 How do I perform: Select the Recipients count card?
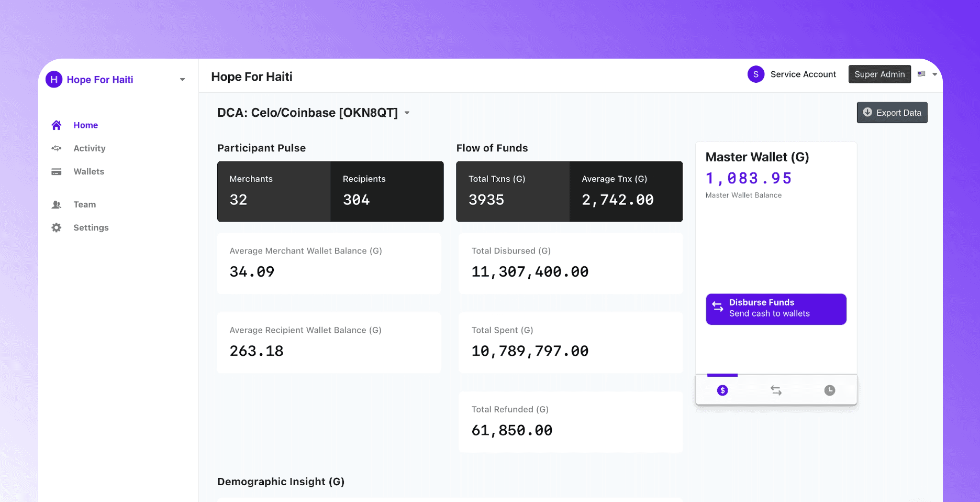(x=387, y=191)
